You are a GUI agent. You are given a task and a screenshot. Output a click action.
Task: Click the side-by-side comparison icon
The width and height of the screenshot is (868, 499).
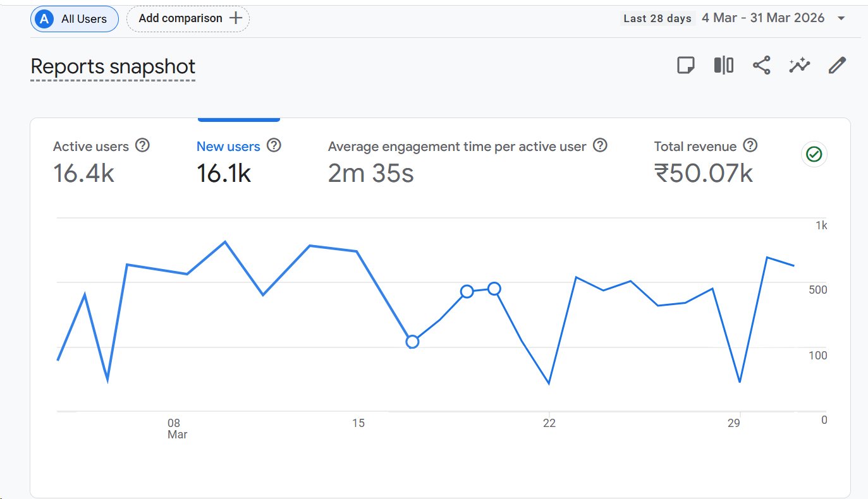(723, 64)
